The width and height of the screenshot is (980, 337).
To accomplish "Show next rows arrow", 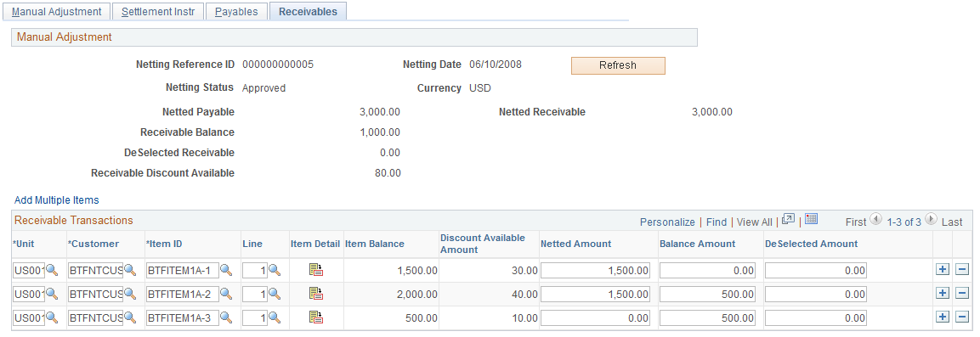I will [x=932, y=220].
